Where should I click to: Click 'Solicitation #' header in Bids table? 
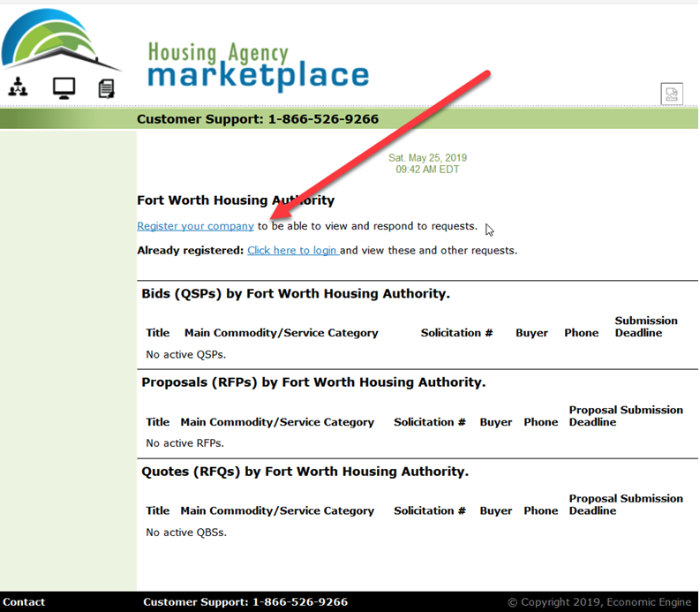[x=456, y=333]
